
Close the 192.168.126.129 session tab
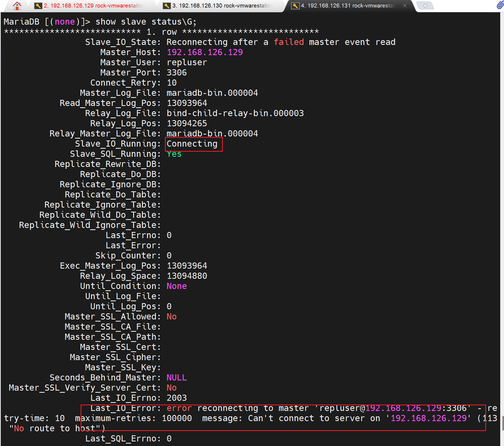point(148,6)
